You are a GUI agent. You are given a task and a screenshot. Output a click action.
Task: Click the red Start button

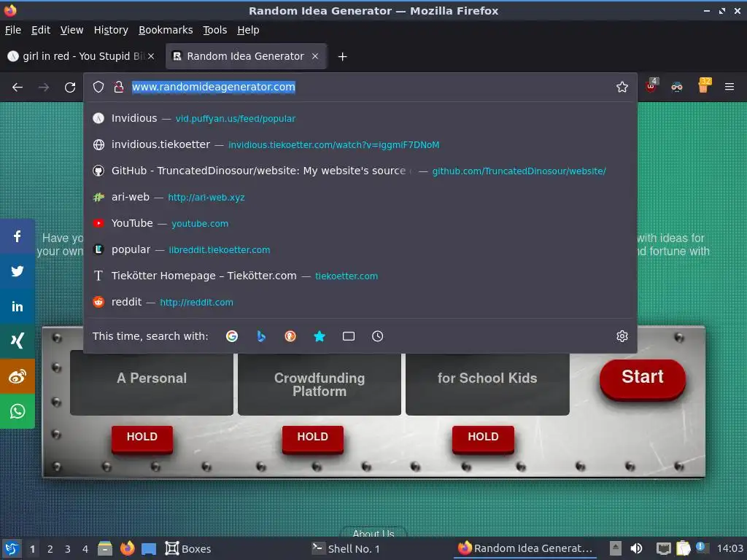(642, 378)
